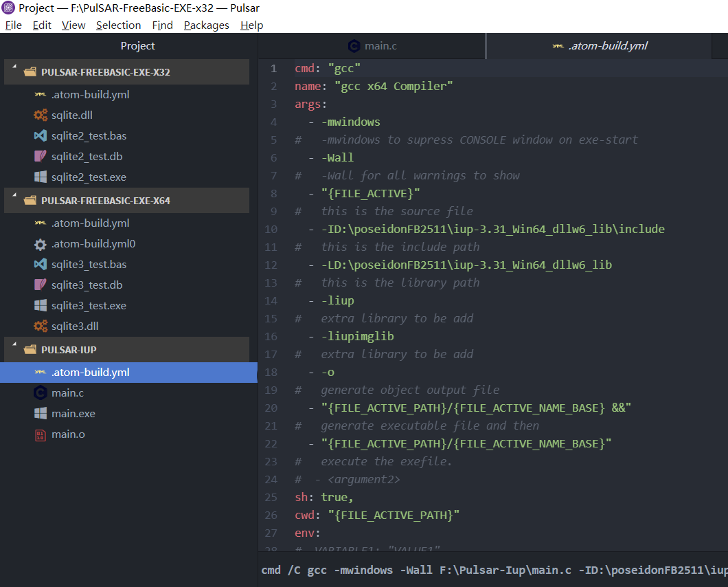Select sqlite3.dll file
This screenshot has height=587, width=728.
click(x=75, y=326)
